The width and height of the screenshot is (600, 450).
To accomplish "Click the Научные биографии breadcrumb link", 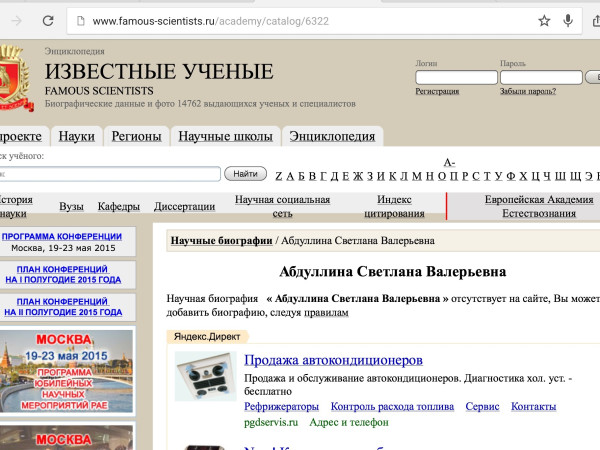I will click(x=221, y=241).
